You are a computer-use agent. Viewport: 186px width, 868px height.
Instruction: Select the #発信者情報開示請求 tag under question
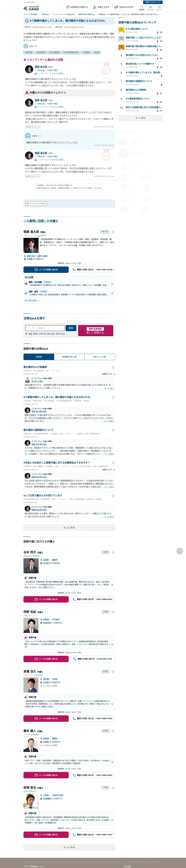click(x=71, y=53)
